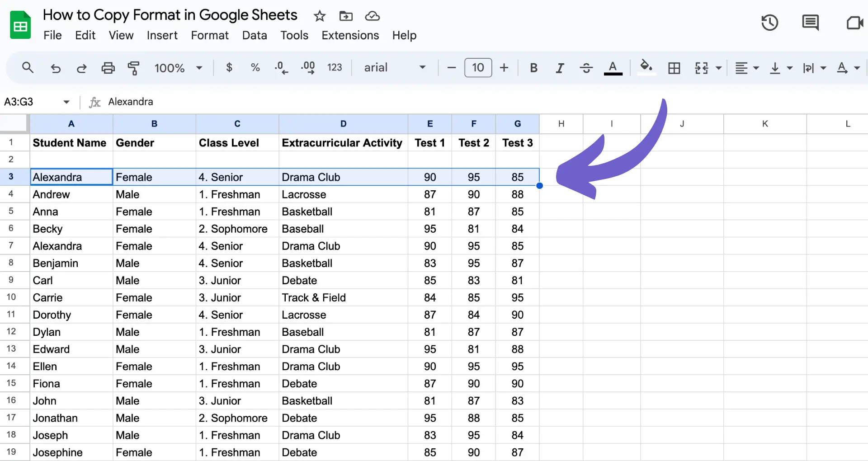Increase font size plus button
Image resolution: width=868 pixels, height=461 pixels.
click(x=504, y=68)
